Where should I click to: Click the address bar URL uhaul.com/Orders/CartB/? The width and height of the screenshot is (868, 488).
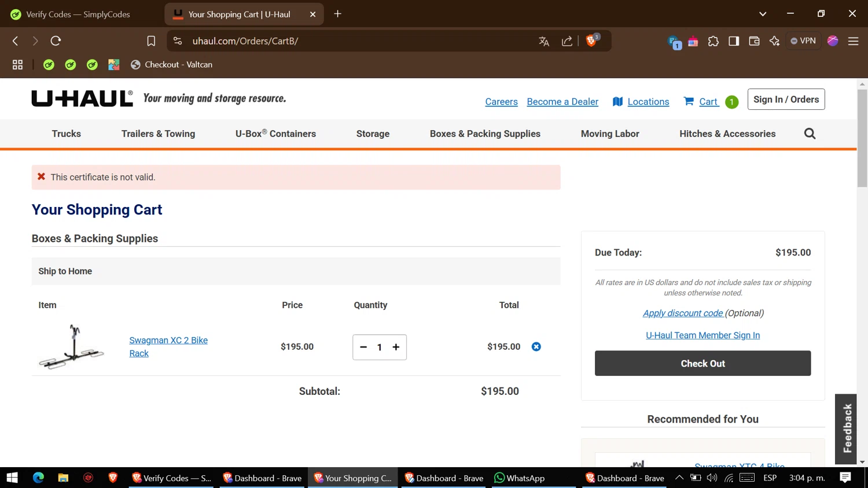click(x=245, y=41)
